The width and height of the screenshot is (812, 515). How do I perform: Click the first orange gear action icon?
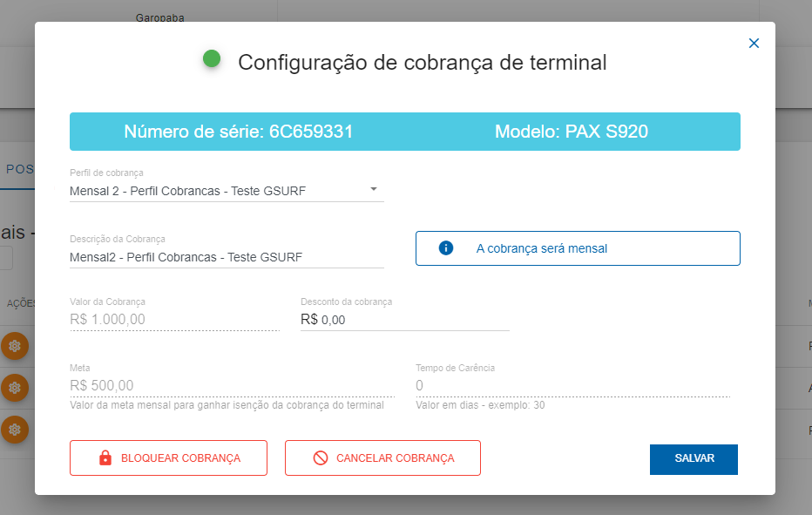click(x=15, y=346)
